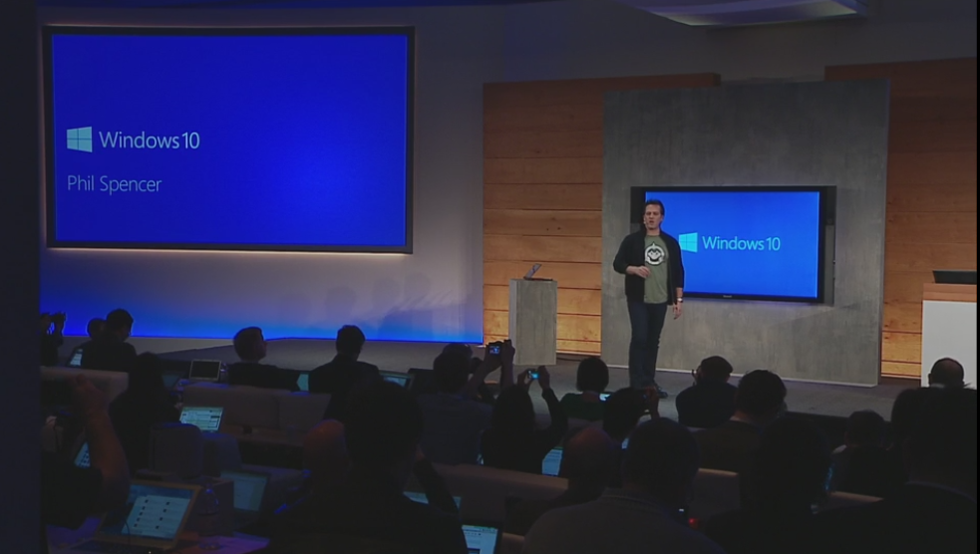This screenshot has height=554, width=980.
Task: Click the "Windows 10" text on the large screen
Action: click(150, 139)
